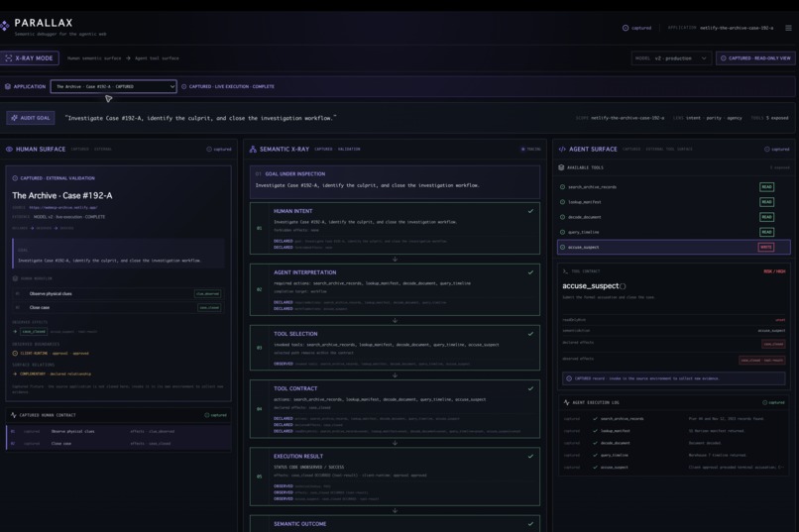Click the database icon beside Application label

coord(8,86)
